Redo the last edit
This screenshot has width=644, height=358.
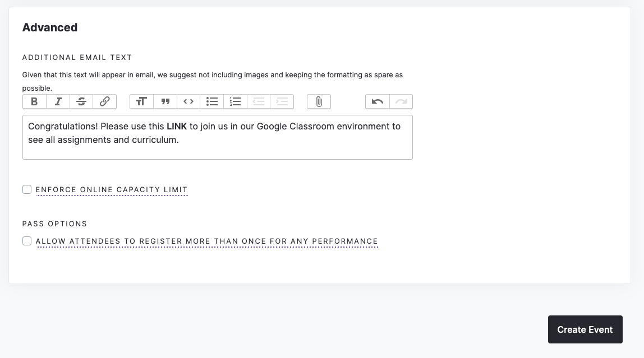click(401, 102)
